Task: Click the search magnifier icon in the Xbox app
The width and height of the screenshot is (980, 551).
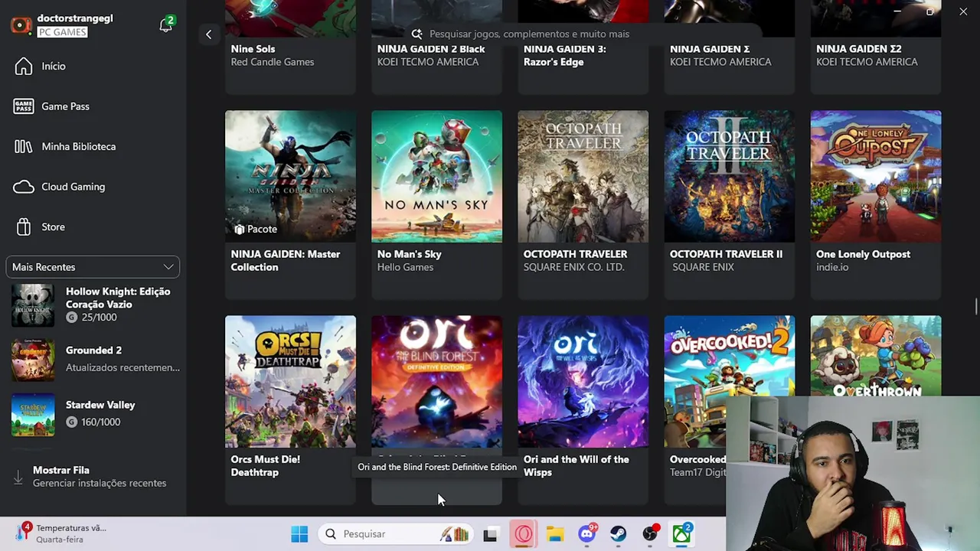Action: [x=416, y=34]
